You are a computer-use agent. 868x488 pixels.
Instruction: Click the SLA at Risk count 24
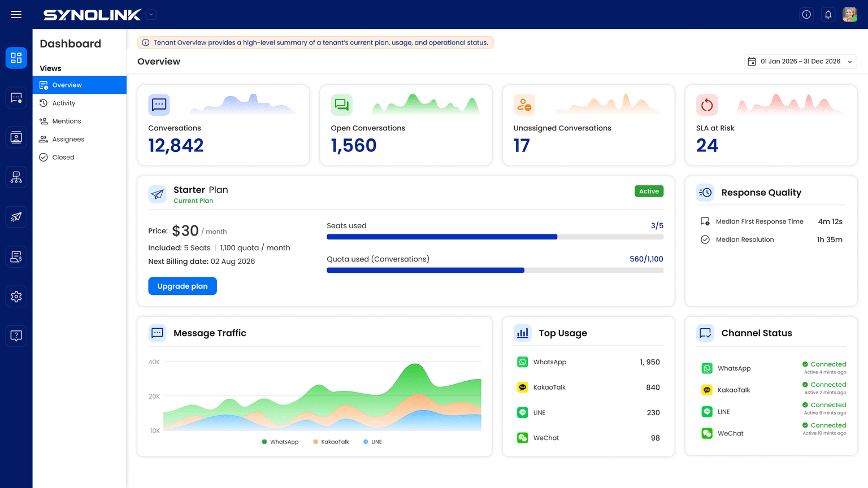pos(707,146)
